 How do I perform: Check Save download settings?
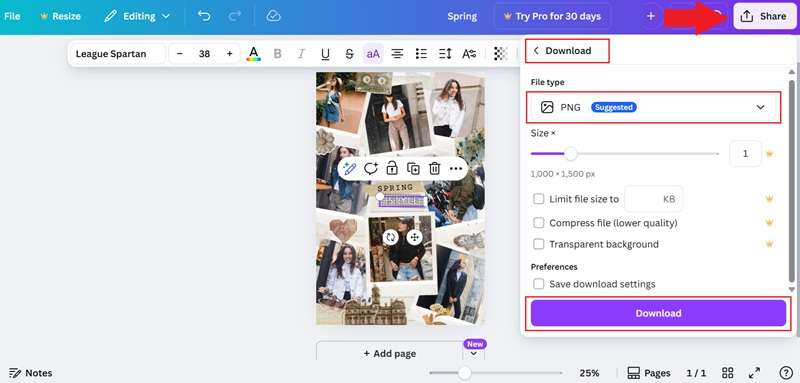coord(539,284)
